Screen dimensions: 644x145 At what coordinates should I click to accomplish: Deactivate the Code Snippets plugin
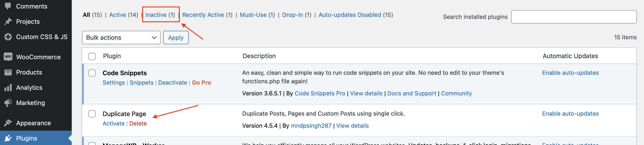click(x=172, y=83)
